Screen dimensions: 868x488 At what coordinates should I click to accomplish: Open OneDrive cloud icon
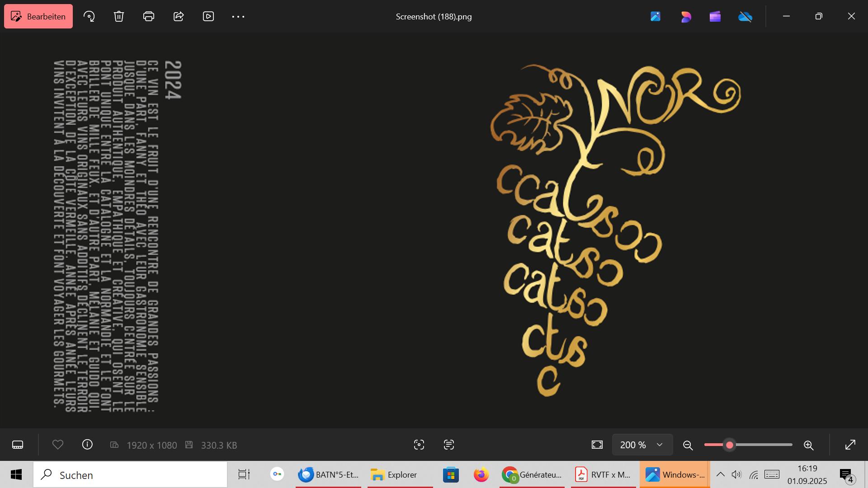[x=745, y=17]
